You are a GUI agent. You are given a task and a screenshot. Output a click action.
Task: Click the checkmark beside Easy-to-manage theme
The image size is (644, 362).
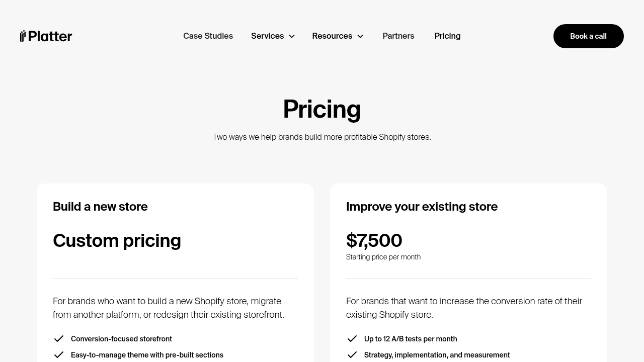(x=59, y=355)
